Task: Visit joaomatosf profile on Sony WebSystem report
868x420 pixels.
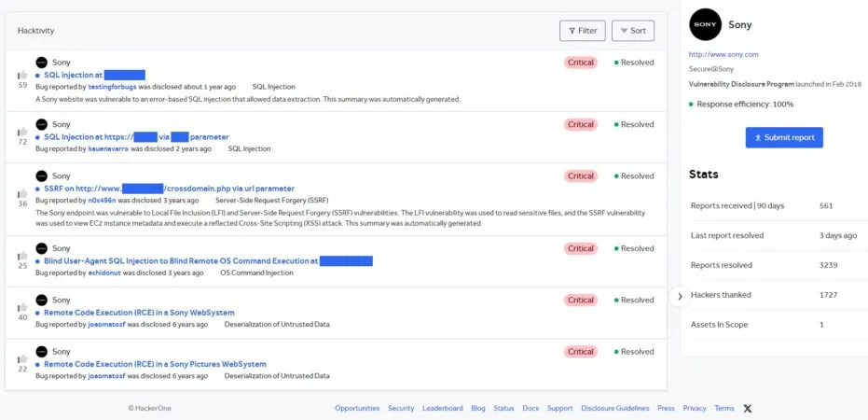Action: [x=107, y=325]
